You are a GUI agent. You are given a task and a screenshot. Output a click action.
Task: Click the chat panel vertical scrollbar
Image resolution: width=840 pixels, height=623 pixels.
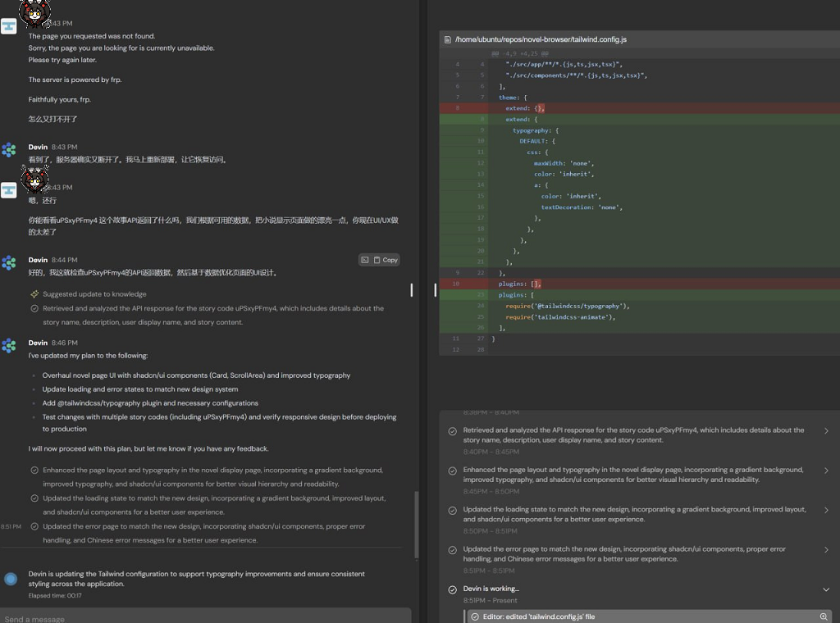tap(416, 525)
